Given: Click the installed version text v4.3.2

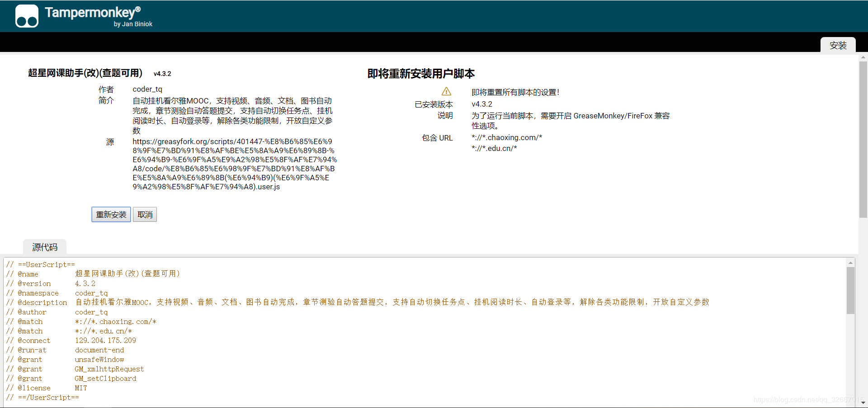Looking at the screenshot, I should tap(481, 103).
